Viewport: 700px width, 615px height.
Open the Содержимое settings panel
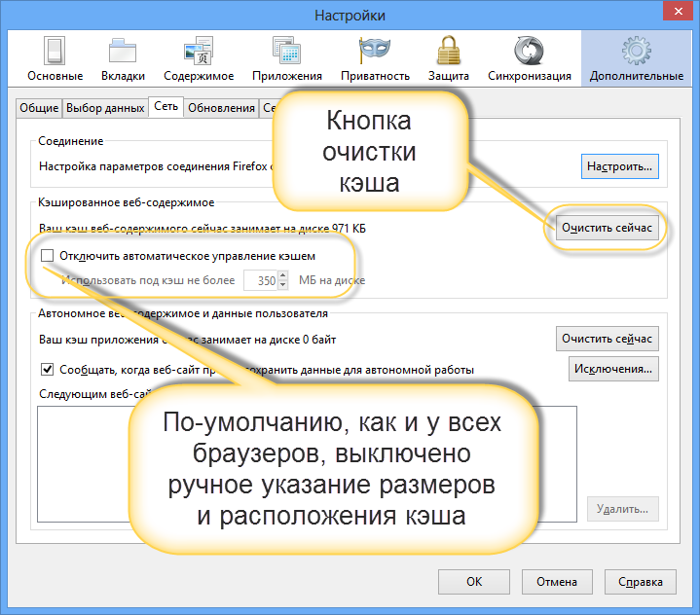click(x=199, y=58)
